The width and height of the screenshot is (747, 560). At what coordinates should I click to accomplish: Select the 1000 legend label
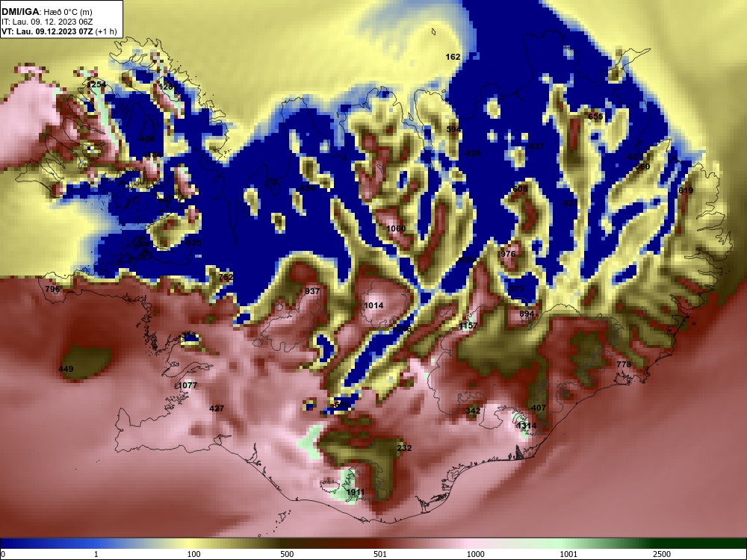(476, 554)
